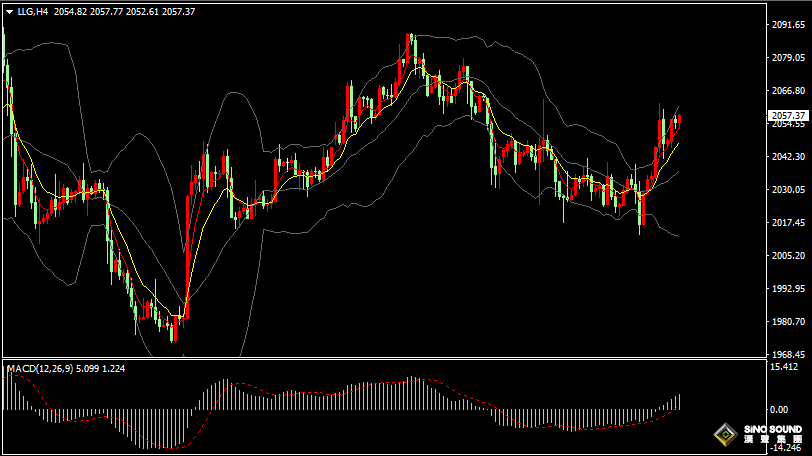The image size is (812, 456).
Task: Click the 2091.65 price axis label
Action: tap(785, 25)
